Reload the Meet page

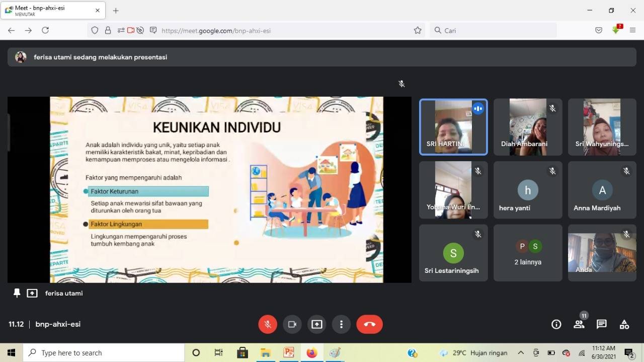(45, 30)
